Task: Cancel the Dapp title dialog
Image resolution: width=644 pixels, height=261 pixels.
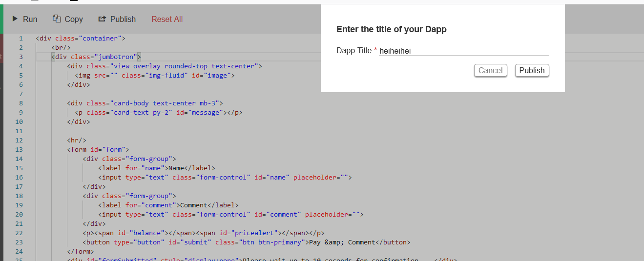Action: pyautogui.click(x=491, y=70)
